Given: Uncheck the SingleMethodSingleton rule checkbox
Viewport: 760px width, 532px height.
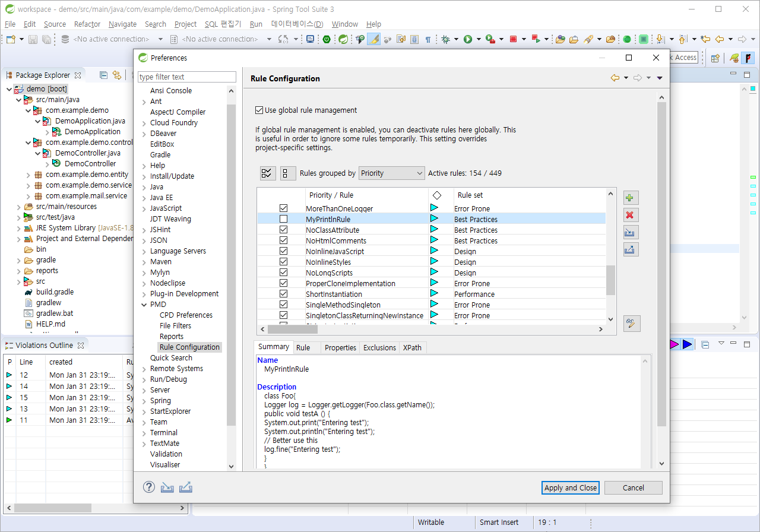Looking at the screenshot, I should point(283,305).
